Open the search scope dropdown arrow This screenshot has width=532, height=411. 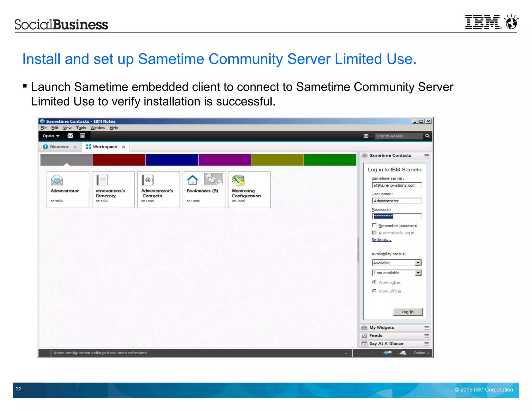click(x=372, y=136)
